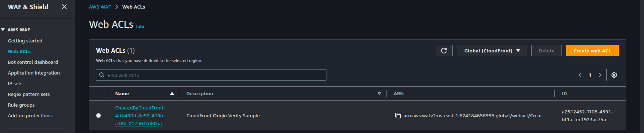The image size is (644, 133).
Task: Open table preferences gear icon
Action: coord(614,75)
